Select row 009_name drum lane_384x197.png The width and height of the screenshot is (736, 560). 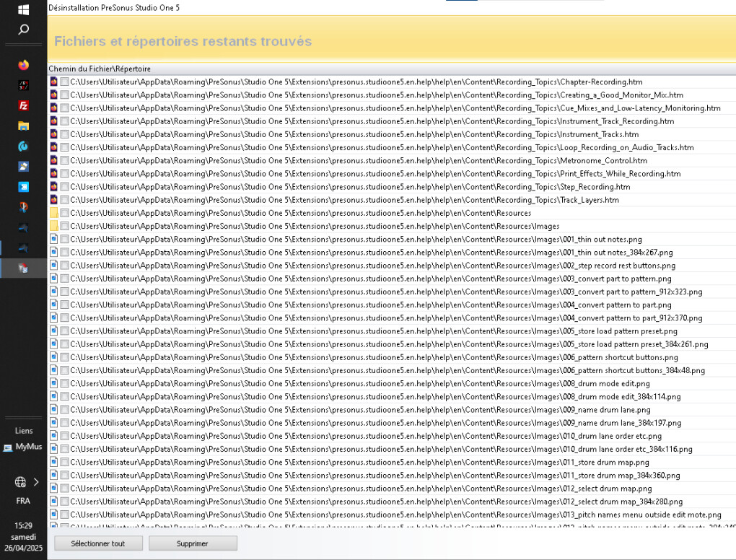click(x=392, y=423)
